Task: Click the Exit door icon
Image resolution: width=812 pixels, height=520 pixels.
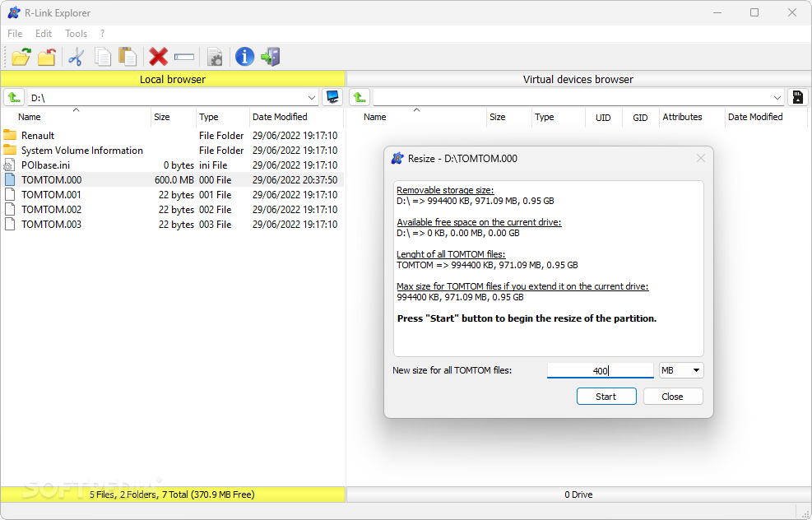Action: [x=271, y=57]
